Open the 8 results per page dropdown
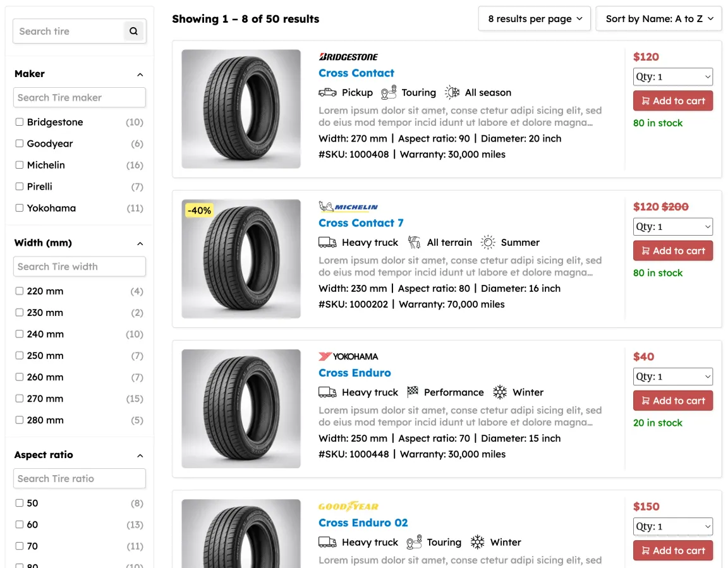Image resolution: width=728 pixels, height=568 pixels. coord(534,19)
